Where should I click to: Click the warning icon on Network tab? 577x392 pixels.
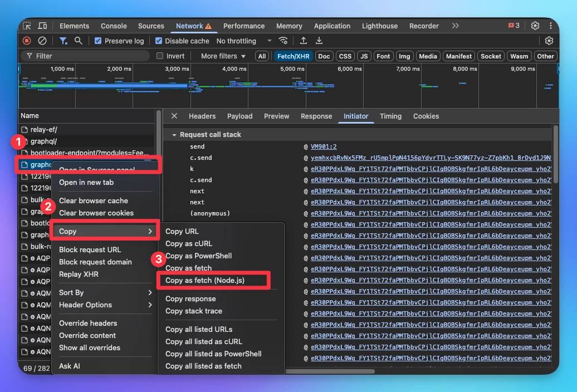[x=209, y=26]
